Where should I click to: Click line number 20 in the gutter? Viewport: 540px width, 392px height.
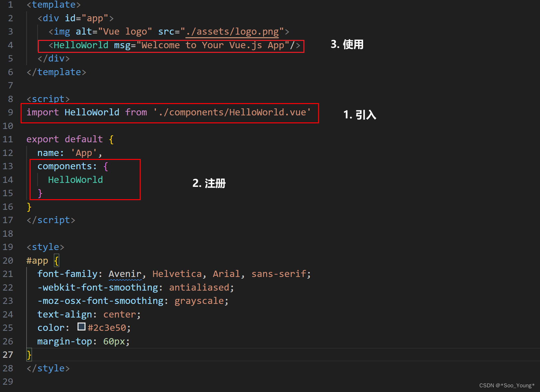[8, 261]
